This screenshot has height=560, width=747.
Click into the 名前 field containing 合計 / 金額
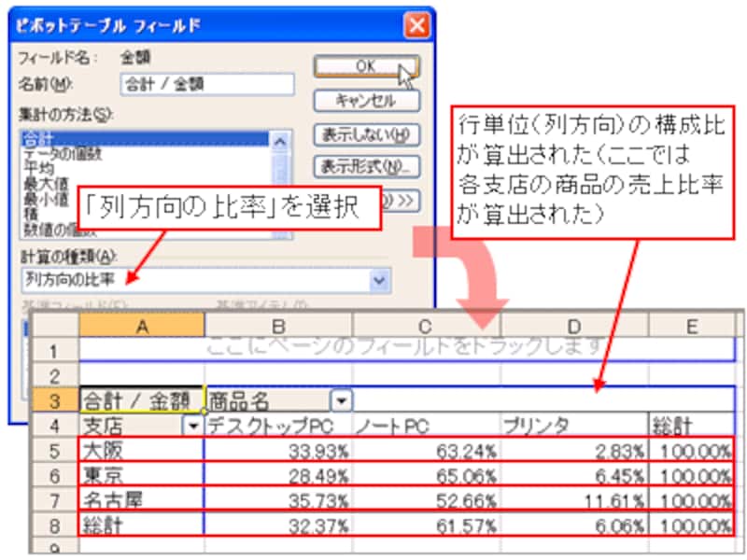pyautogui.click(x=207, y=85)
